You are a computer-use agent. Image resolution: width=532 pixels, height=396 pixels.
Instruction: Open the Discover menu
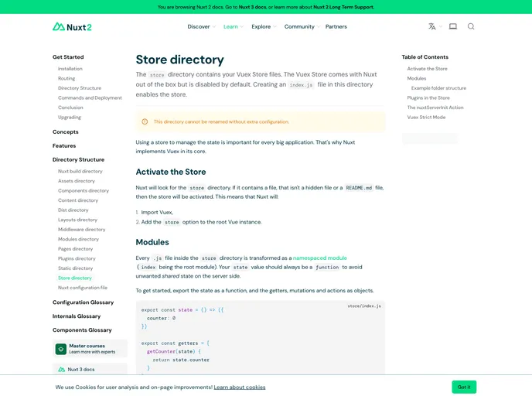(199, 26)
